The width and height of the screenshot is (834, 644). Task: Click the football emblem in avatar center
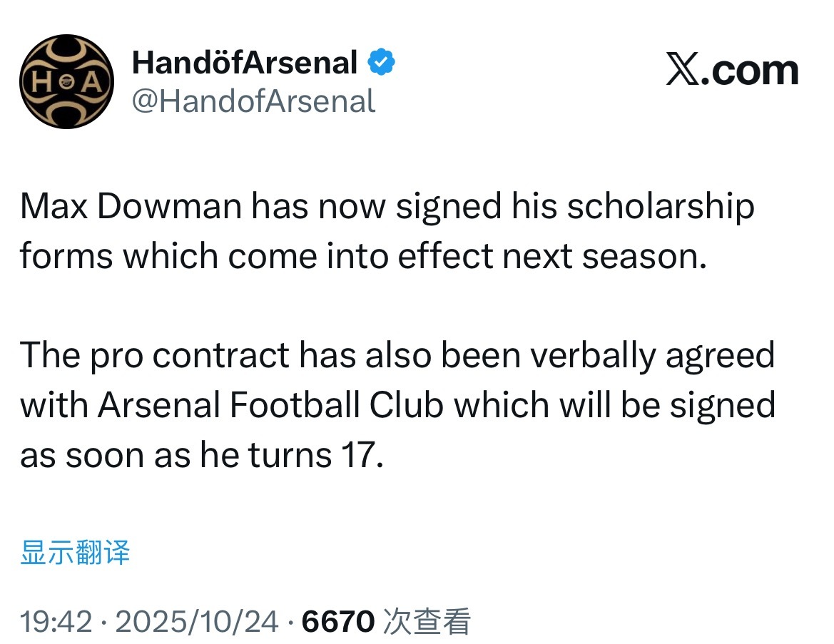point(66,81)
